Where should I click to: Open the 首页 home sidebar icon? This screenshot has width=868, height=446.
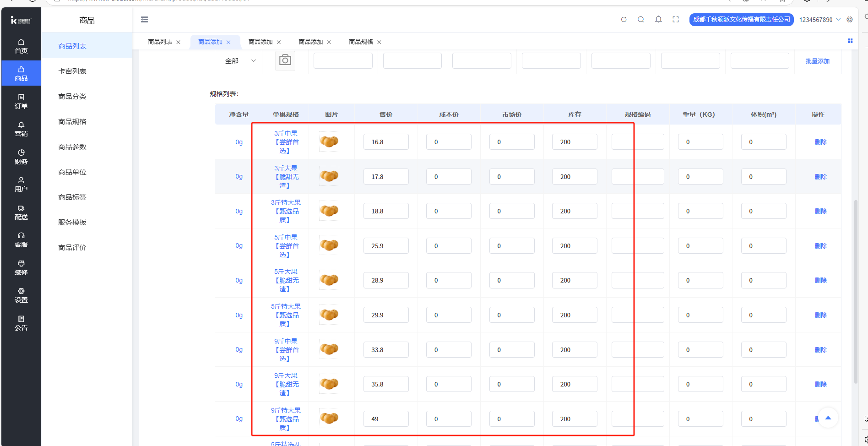tap(21, 46)
